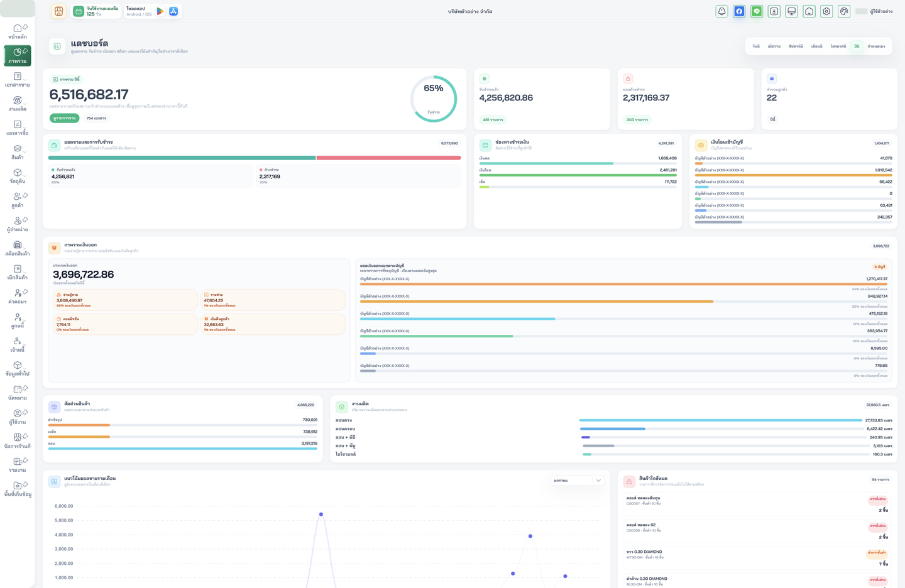The image size is (905, 588).
Task: Toggle the pin next to ค่าคอมฯ
Action: (25, 291)
